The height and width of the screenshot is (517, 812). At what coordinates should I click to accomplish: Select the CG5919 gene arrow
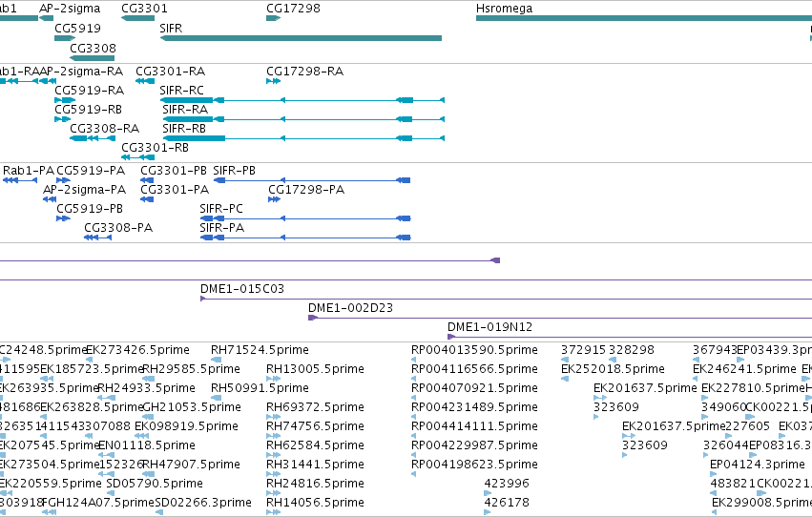click(65, 38)
